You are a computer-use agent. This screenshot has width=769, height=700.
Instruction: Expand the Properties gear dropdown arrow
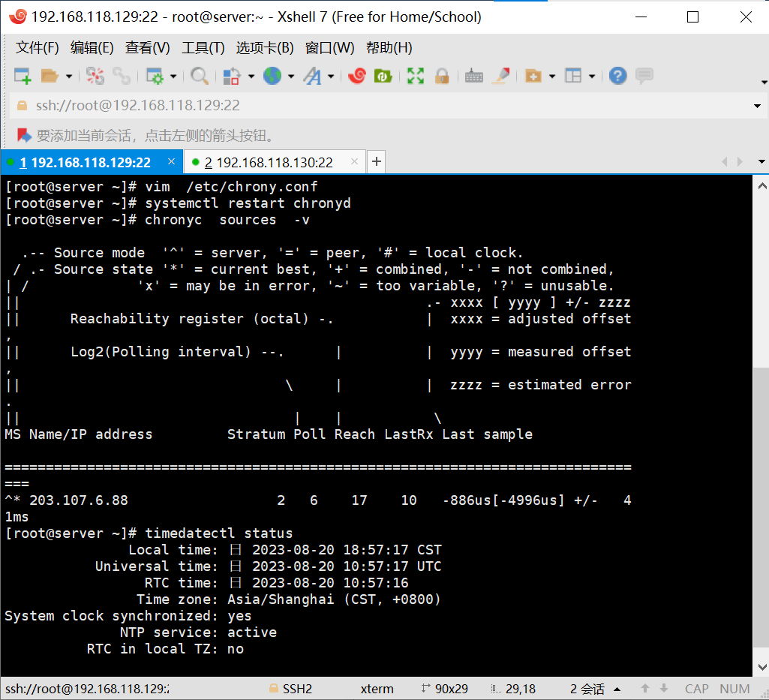coord(173,77)
